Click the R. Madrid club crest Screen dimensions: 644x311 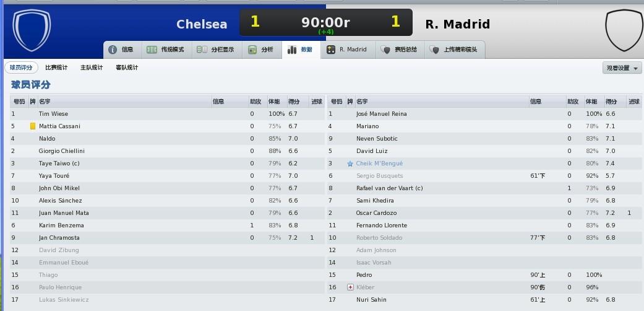[x=624, y=30]
